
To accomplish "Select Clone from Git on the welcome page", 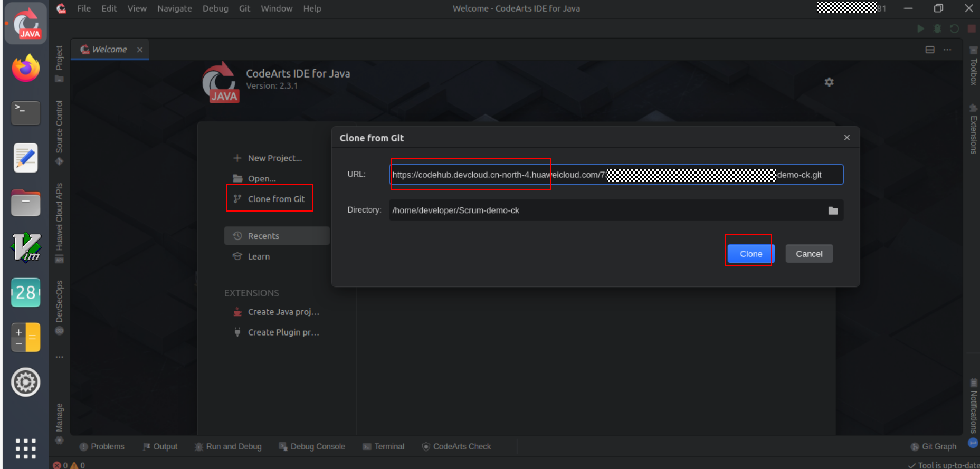I will click(269, 199).
